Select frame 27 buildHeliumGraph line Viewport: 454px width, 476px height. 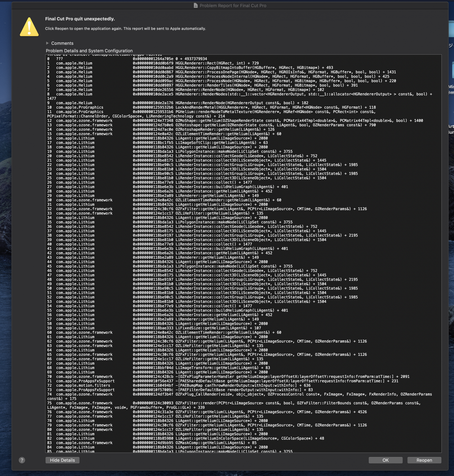[x=167, y=187]
